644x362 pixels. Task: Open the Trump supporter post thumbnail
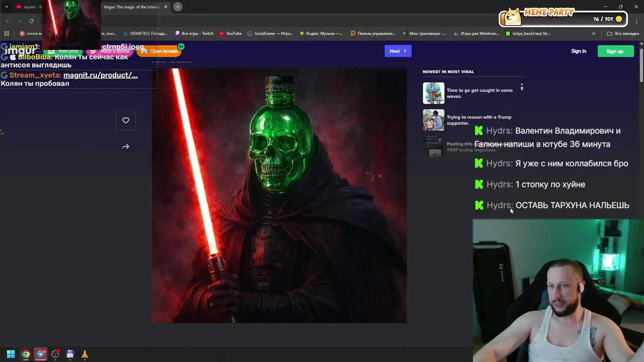[x=434, y=120]
